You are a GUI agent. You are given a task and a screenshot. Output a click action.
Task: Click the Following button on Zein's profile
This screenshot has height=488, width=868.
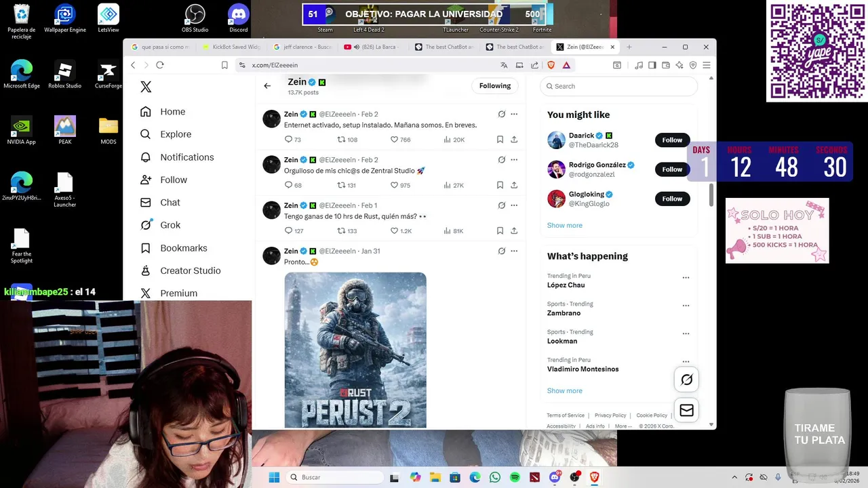495,86
